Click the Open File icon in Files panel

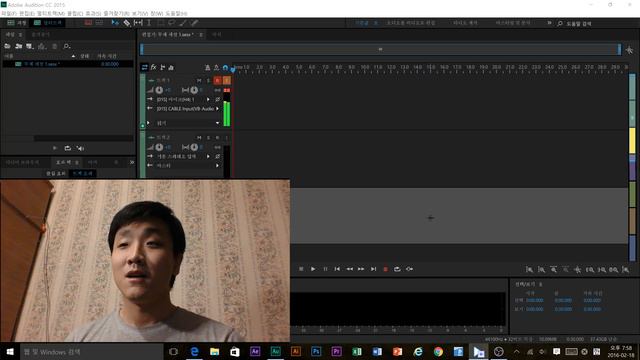coord(7,46)
